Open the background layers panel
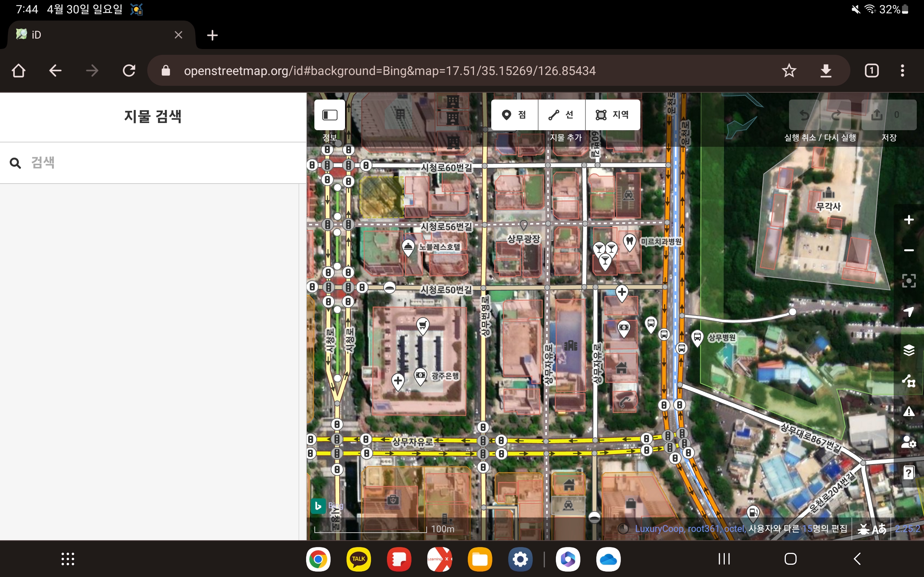The width and height of the screenshot is (924, 577). (x=909, y=350)
